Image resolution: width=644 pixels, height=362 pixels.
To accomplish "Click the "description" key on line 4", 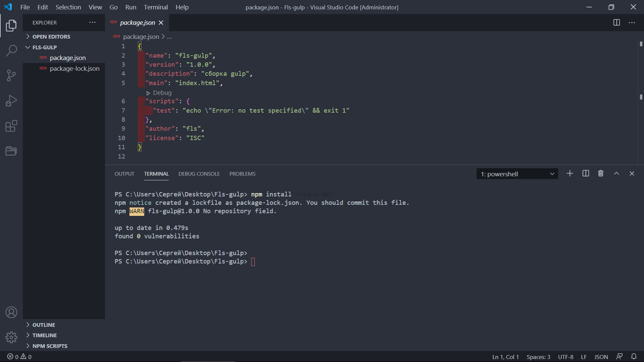I will [169, 74].
